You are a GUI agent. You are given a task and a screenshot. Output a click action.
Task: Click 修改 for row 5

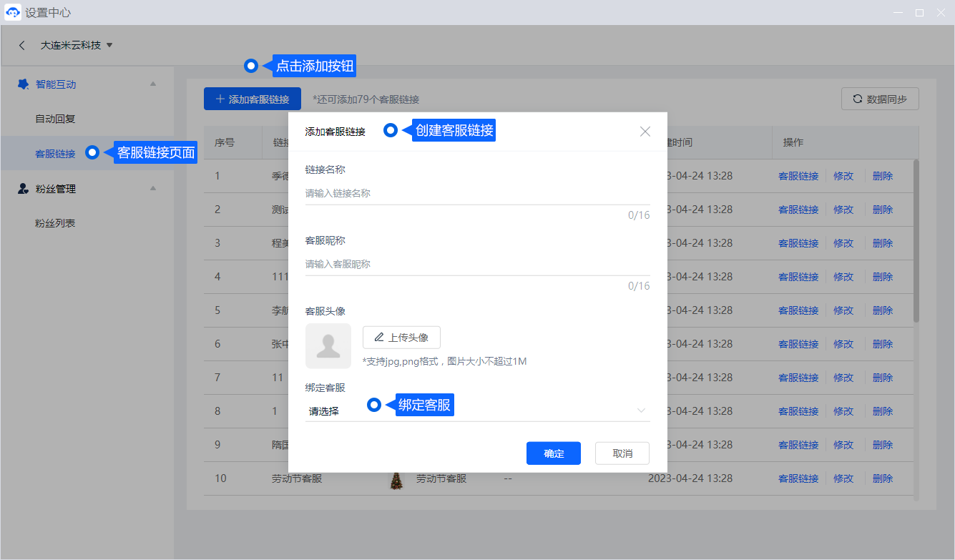(843, 310)
